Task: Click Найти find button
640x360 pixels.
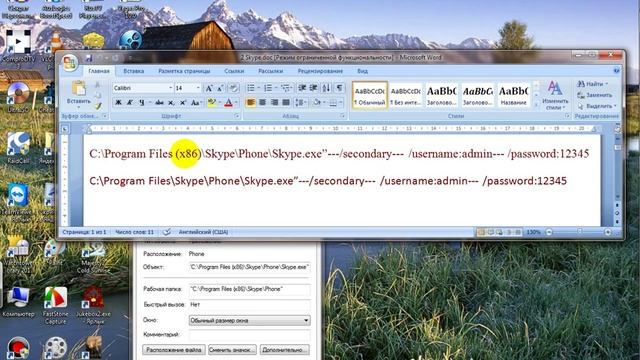Action: pos(593,84)
